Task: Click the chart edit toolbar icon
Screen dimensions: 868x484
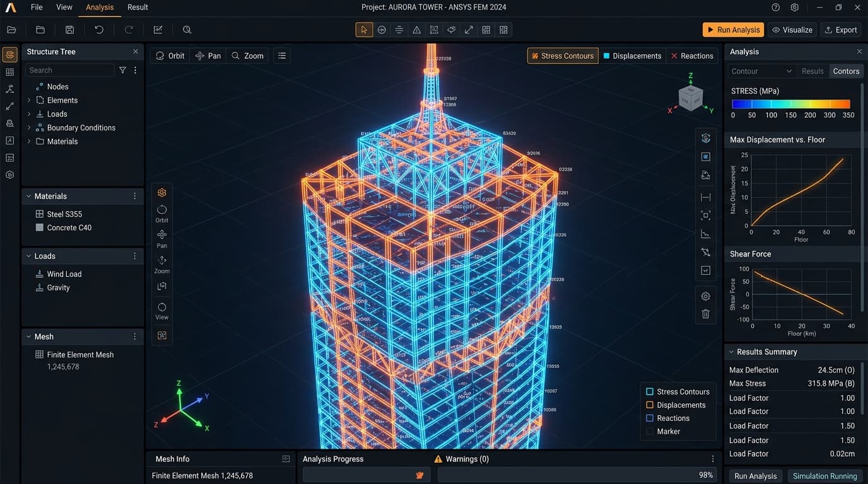Action: click(x=158, y=30)
